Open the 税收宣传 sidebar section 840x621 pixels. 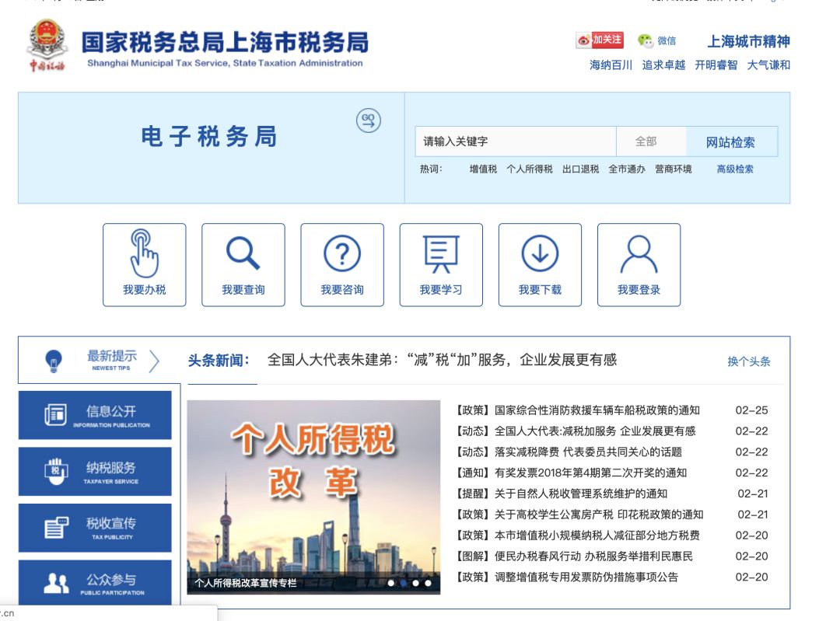click(x=94, y=528)
